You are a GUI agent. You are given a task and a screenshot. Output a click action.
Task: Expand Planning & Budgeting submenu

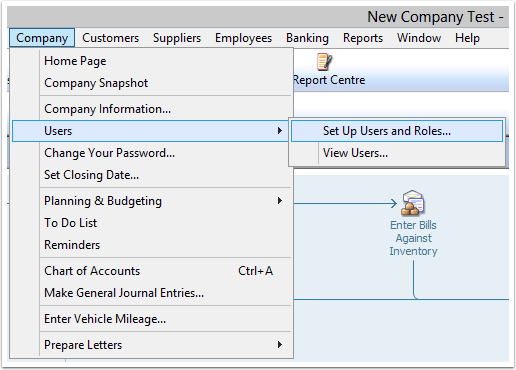(x=152, y=201)
